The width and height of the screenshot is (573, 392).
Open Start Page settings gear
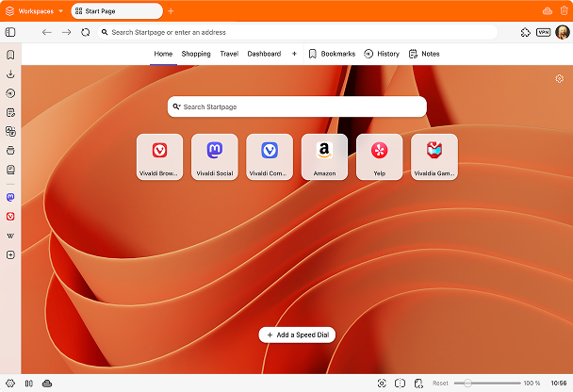(x=559, y=79)
